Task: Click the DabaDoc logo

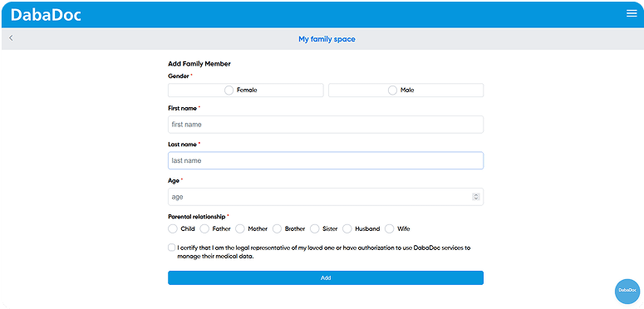Action: pos(46,15)
